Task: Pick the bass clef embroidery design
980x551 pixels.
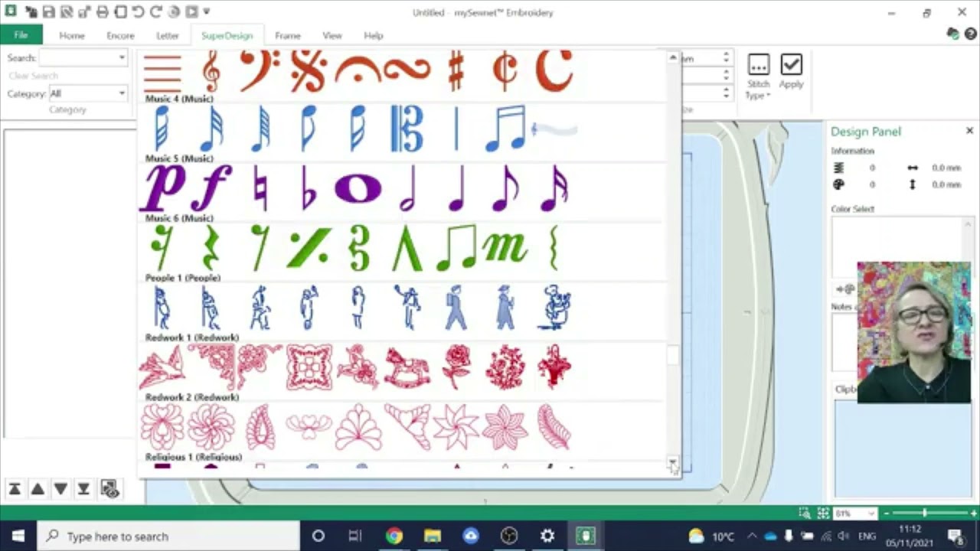Action: [260, 70]
